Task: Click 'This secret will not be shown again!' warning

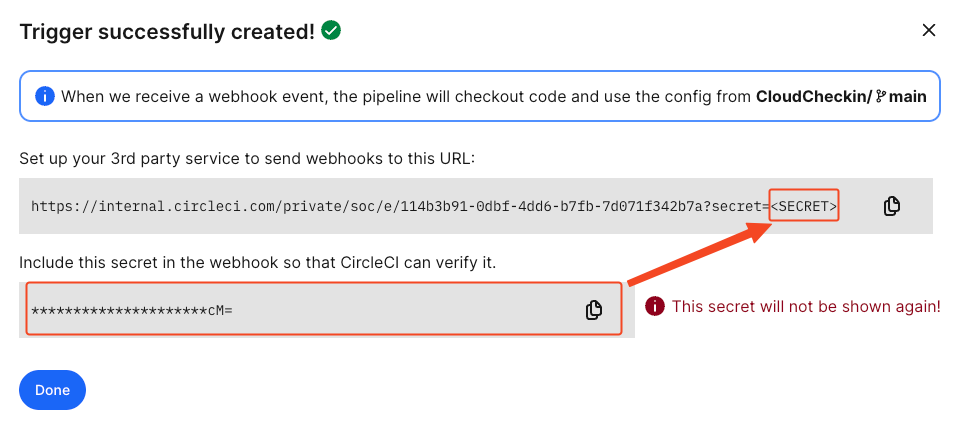Action: click(x=806, y=307)
